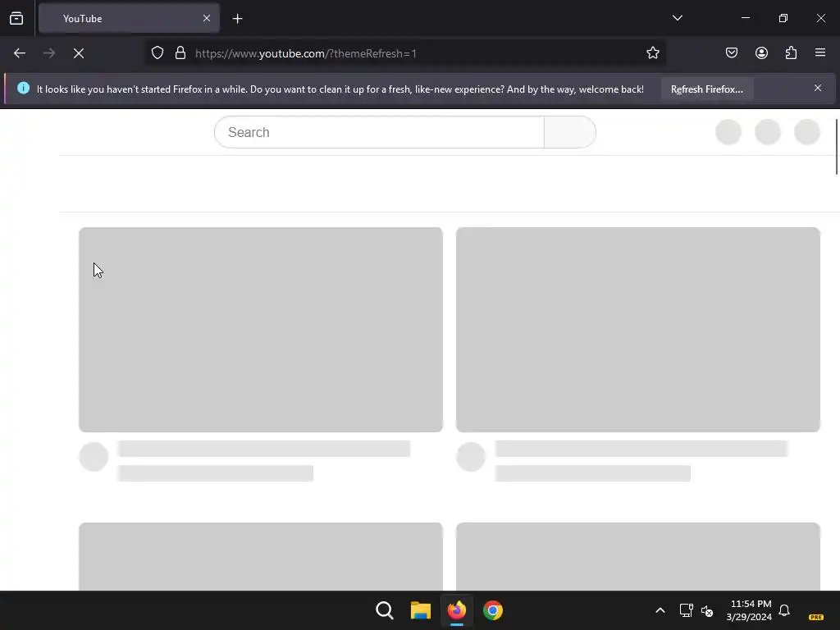Go forward one page
Image resolution: width=840 pixels, height=630 pixels.
49,53
